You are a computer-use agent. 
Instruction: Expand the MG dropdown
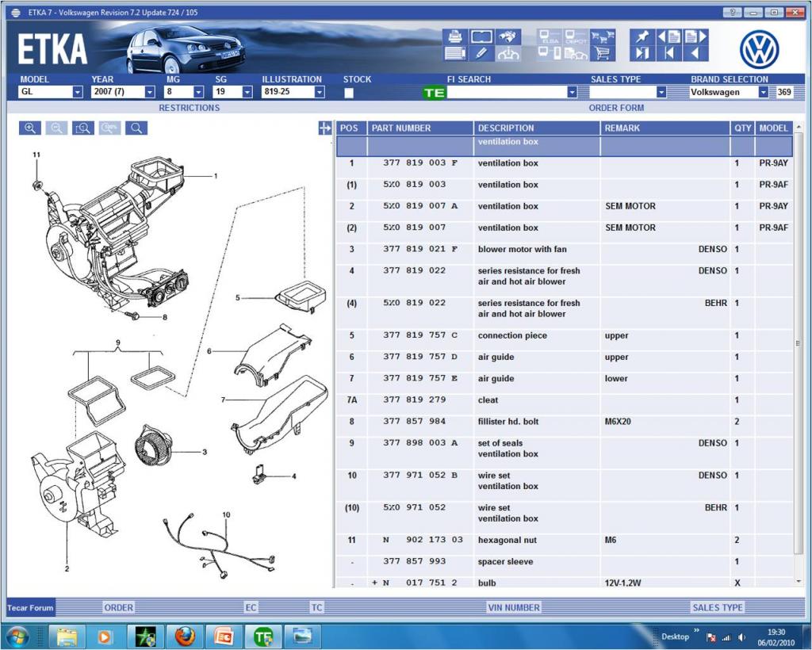click(198, 92)
